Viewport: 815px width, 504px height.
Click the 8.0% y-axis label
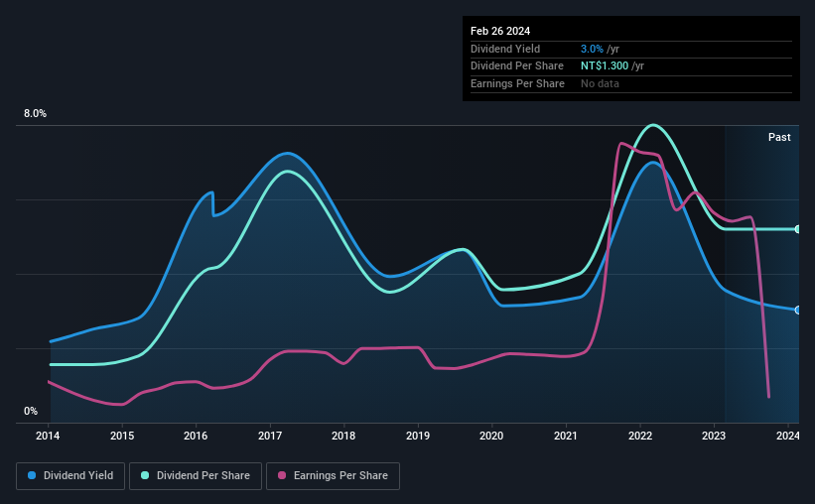coord(35,113)
